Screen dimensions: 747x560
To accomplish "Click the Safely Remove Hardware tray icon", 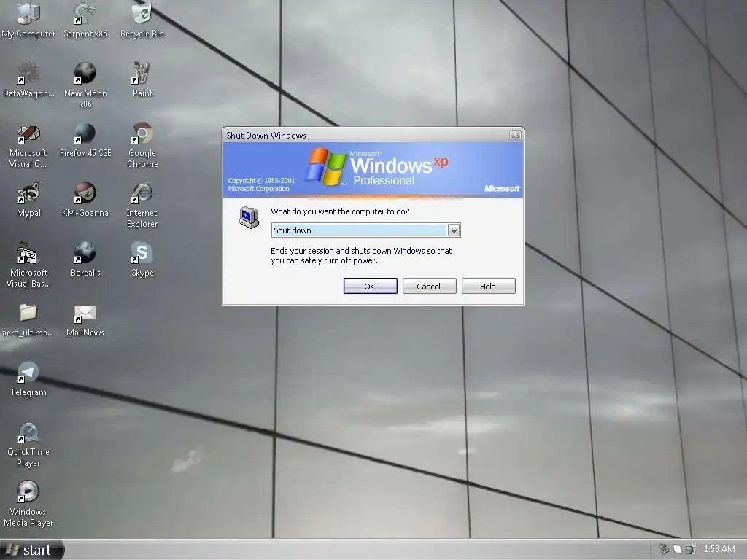I will [664, 549].
